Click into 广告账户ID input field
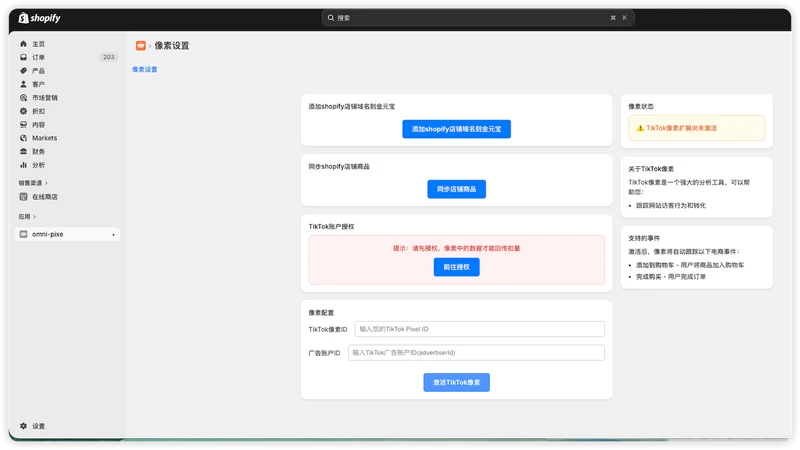Viewport: 800px width, 450px height. point(476,353)
